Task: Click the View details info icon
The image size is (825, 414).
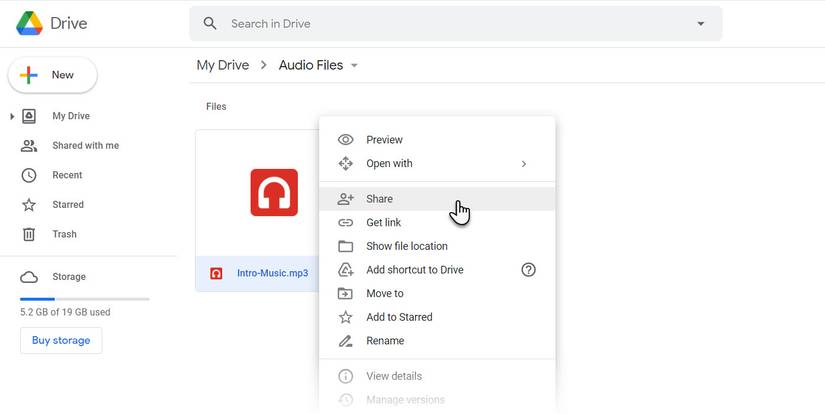Action: [x=345, y=376]
